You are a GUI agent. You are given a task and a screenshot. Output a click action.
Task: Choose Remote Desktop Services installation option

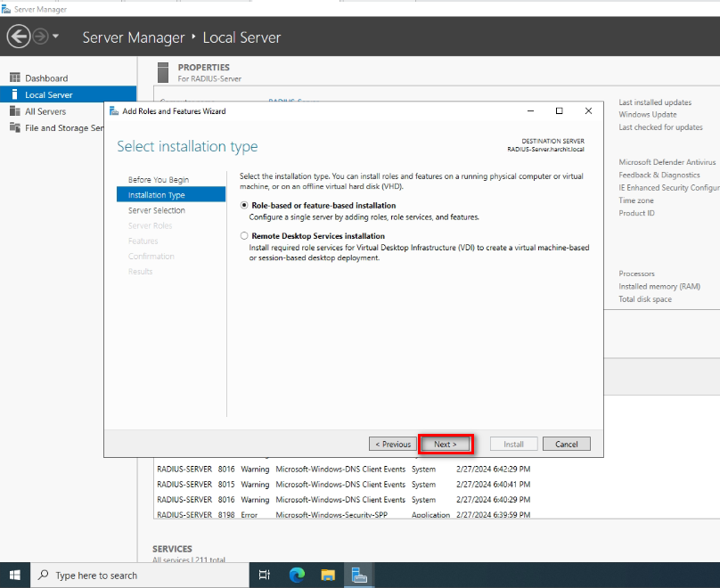click(x=245, y=236)
